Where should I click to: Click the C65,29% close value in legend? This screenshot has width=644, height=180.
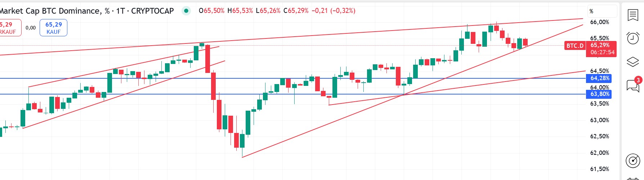296,11
